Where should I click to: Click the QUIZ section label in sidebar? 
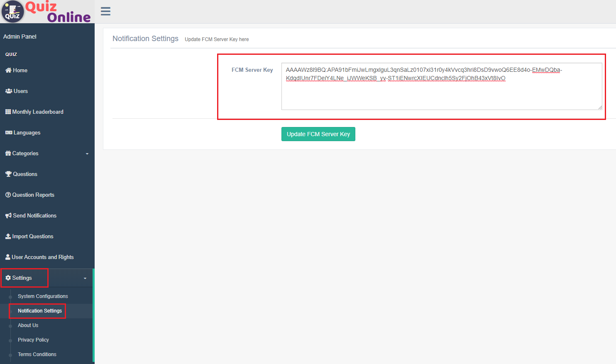[x=11, y=54]
